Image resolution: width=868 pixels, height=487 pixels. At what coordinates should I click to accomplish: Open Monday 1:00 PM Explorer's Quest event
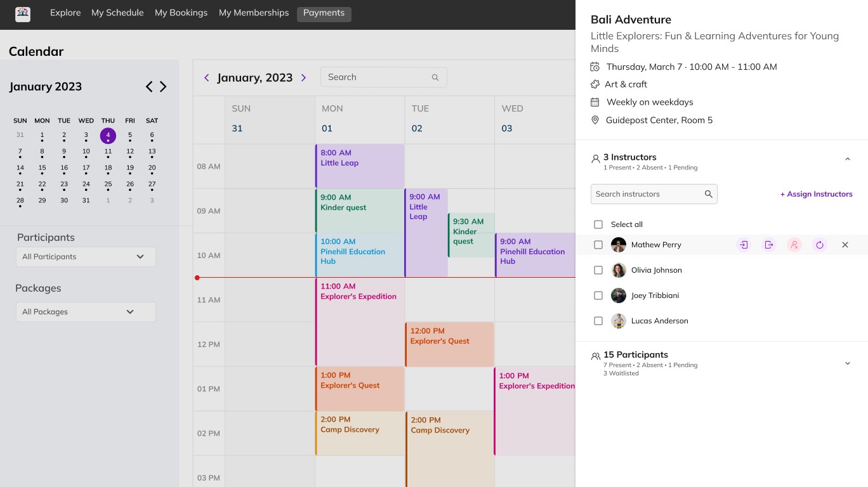point(360,389)
